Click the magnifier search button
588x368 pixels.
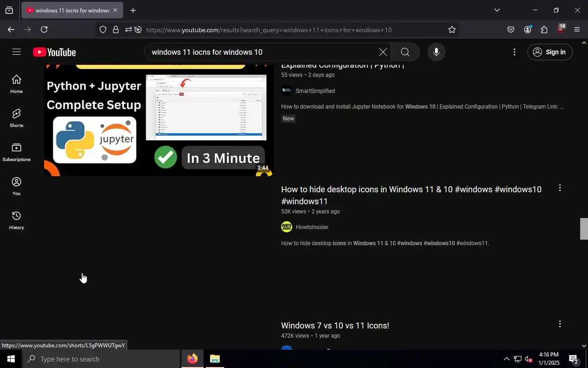[405, 52]
